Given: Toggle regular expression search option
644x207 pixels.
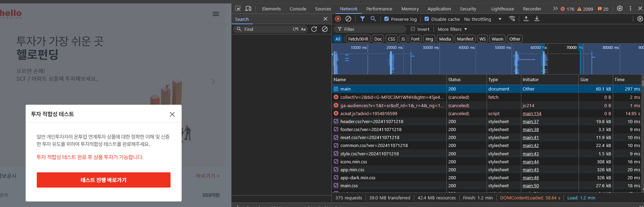Looking at the screenshot, I should pos(296,29).
